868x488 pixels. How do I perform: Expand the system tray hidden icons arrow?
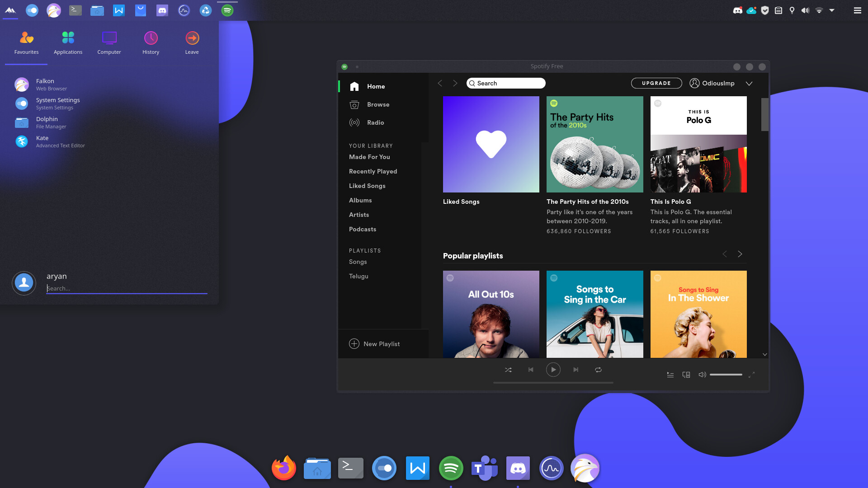(x=832, y=10)
